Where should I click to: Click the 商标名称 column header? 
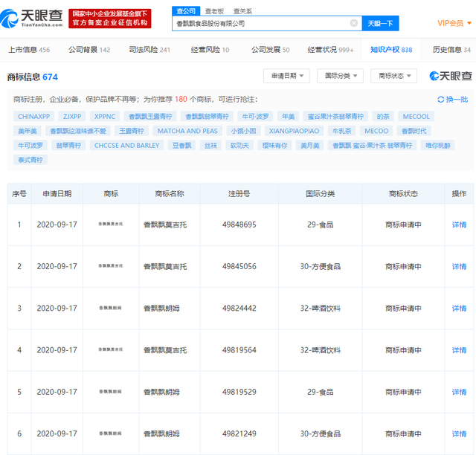click(170, 193)
